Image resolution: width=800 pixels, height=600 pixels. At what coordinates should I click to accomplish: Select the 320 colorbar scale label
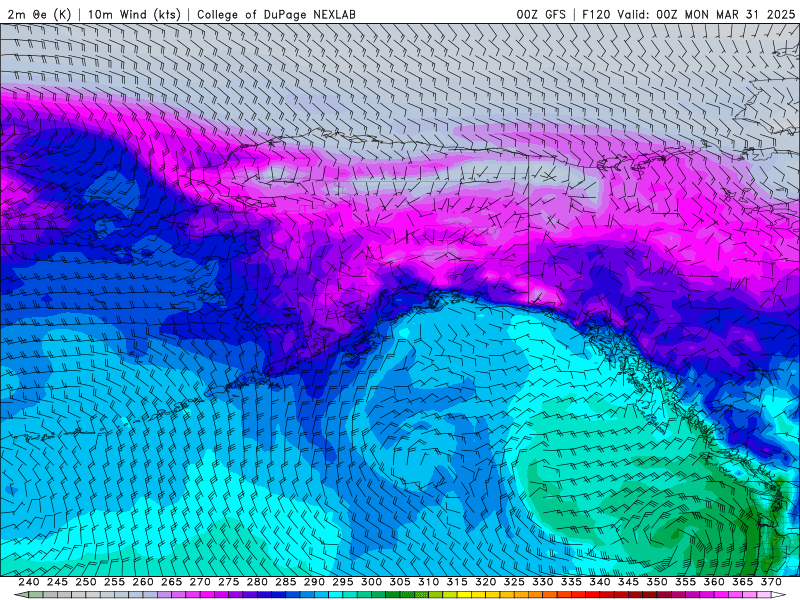pos(486,582)
